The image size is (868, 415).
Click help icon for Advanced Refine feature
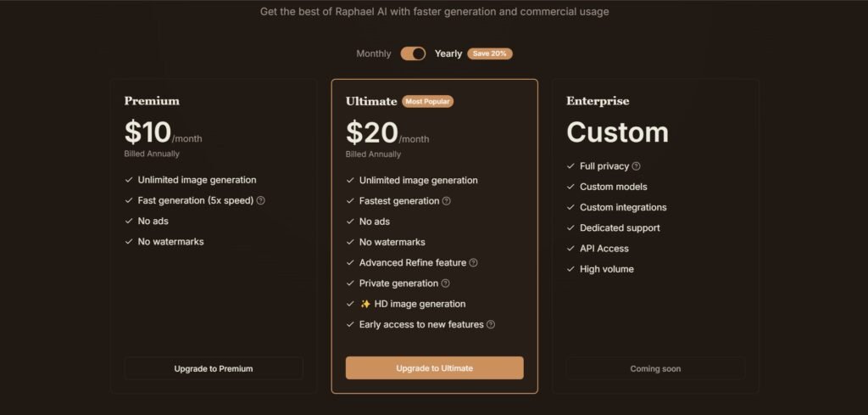click(x=474, y=263)
